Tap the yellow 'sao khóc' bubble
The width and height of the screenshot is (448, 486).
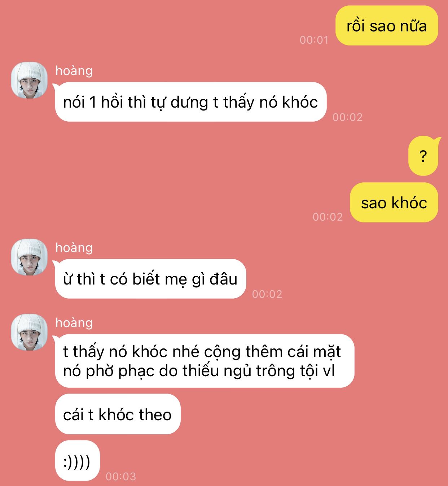[394, 203]
